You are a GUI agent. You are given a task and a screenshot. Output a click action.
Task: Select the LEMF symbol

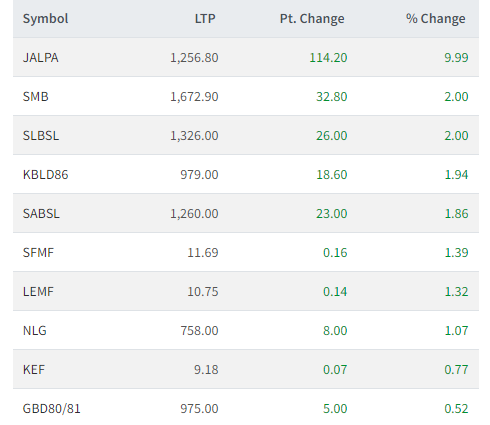(38, 292)
